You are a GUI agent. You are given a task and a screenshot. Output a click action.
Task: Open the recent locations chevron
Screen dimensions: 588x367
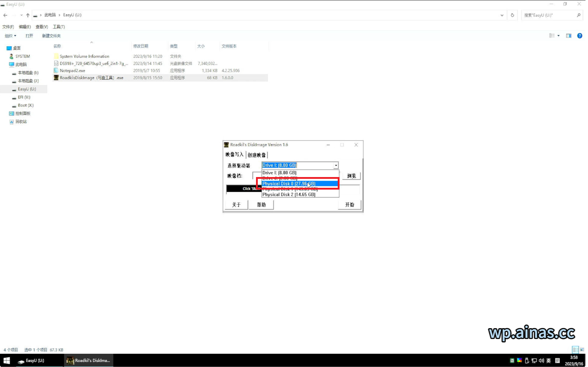point(22,15)
